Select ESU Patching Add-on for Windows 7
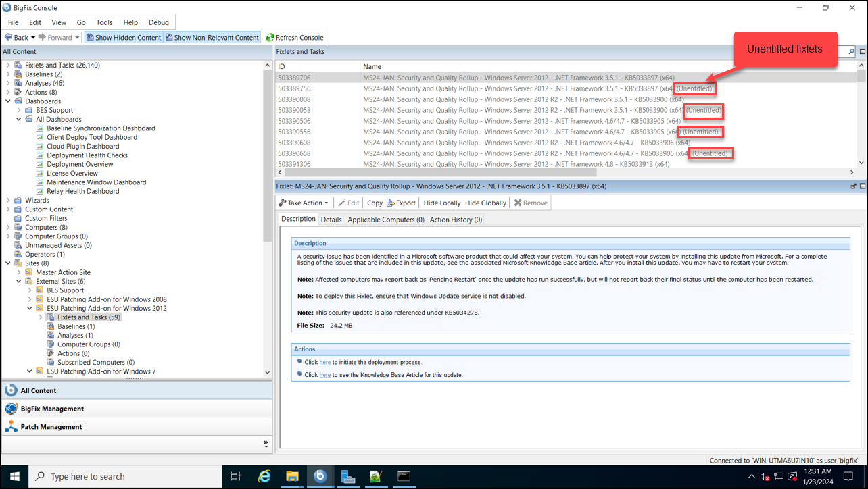The height and width of the screenshot is (489, 868). (x=101, y=371)
